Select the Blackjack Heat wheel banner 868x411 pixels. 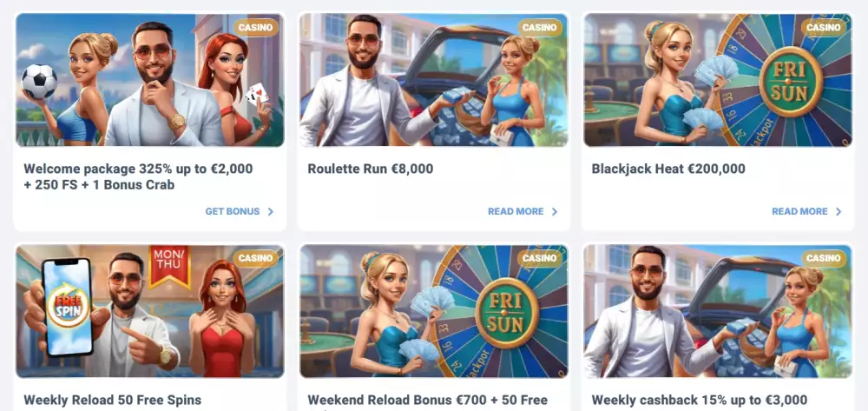coord(718,80)
